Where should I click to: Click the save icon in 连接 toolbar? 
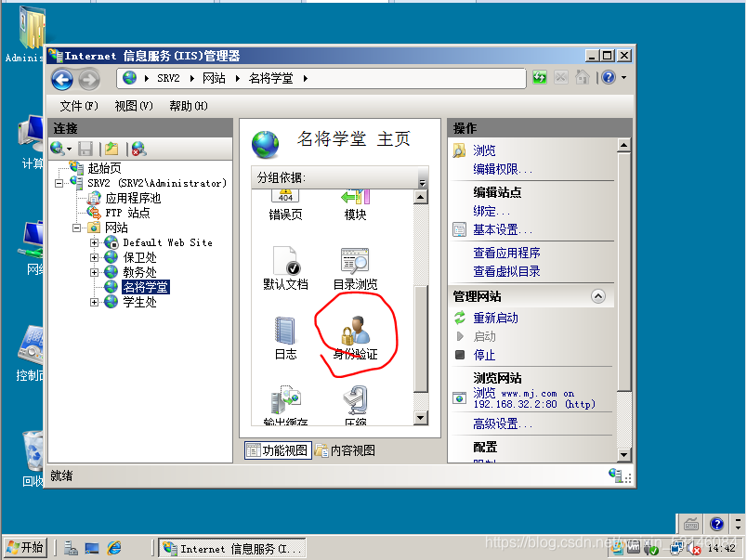click(85, 149)
